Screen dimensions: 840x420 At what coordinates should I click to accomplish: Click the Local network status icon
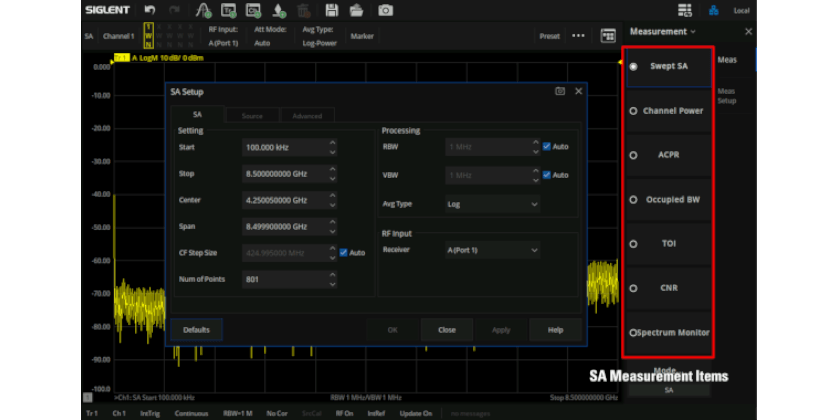(714, 10)
